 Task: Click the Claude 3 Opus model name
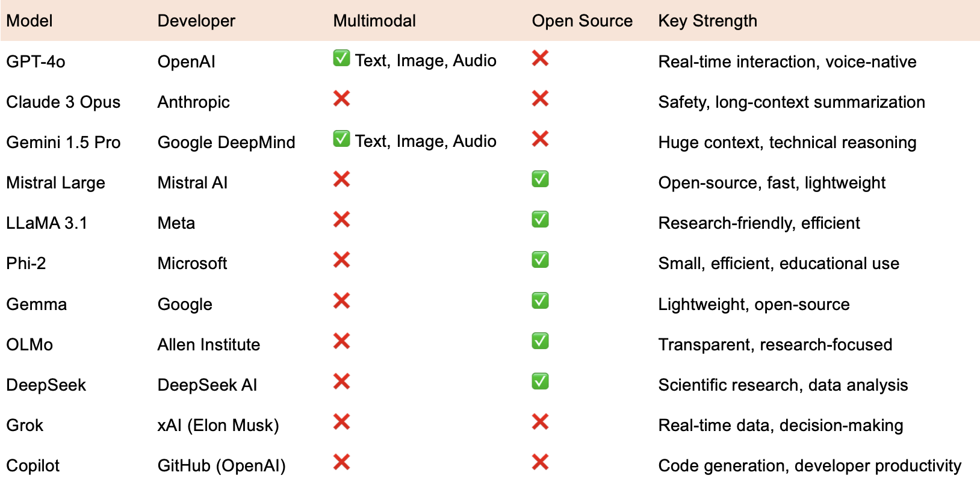tap(63, 102)
